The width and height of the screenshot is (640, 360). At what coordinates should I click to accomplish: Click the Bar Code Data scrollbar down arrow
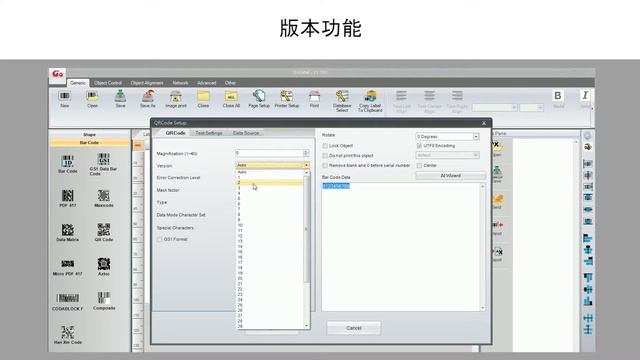coord(483,308)
